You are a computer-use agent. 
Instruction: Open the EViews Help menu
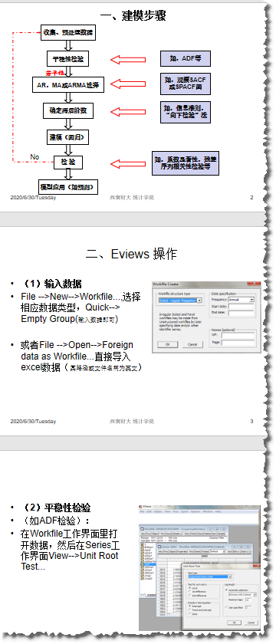(x=218, y=511)
